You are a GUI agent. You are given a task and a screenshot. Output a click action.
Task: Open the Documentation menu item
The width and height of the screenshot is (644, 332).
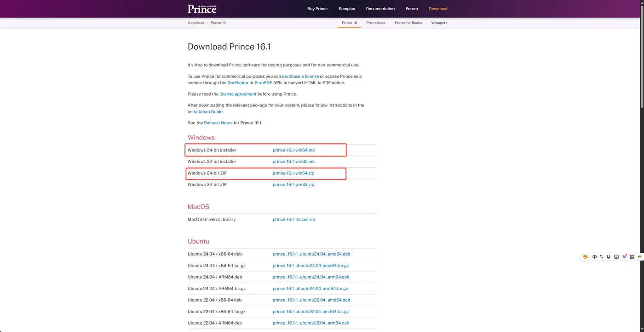[x=380, y=9]
